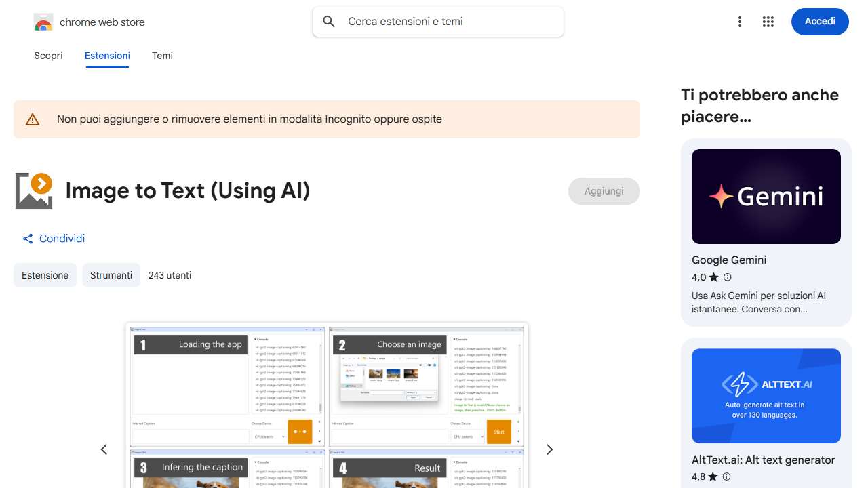Open the Google apps grid menu

pyautogui.click(x=768, y=22)
